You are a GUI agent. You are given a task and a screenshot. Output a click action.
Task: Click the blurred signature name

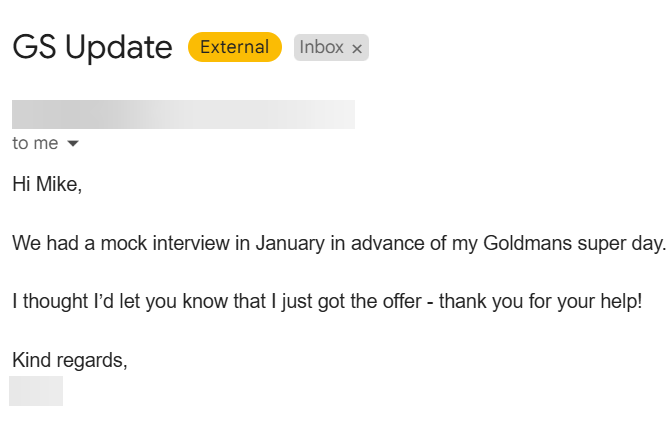click(36, 391)
